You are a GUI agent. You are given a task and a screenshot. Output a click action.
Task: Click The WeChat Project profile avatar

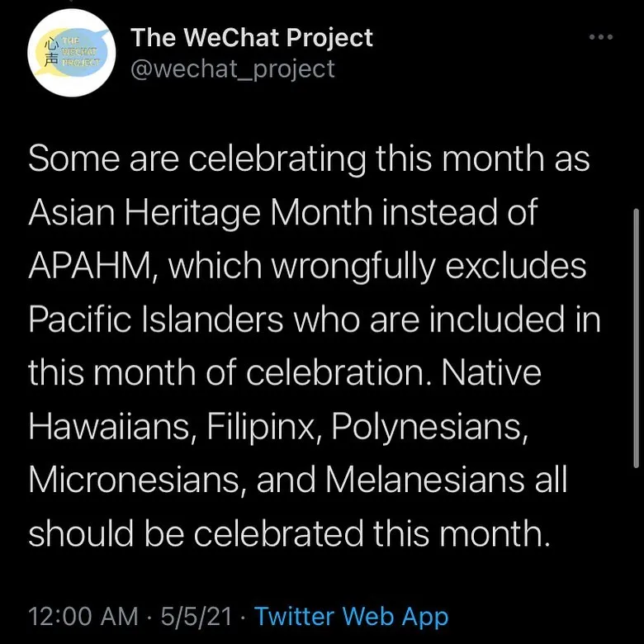[70, 53]
